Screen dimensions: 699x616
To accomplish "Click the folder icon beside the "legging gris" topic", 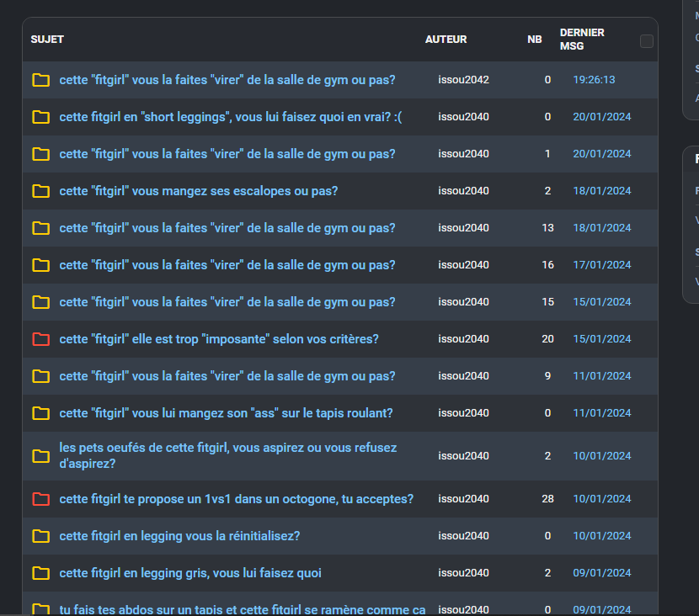I will point(40,573).
